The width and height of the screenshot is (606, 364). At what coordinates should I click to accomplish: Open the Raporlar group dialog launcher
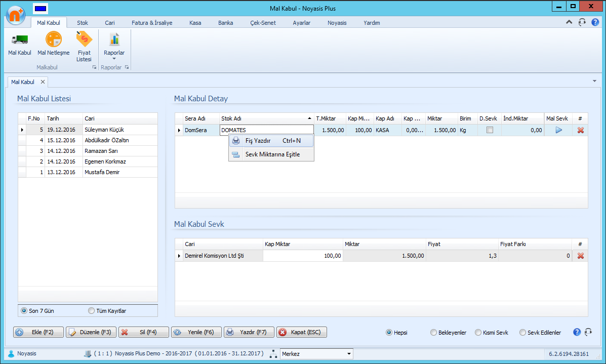pos(127,67)
